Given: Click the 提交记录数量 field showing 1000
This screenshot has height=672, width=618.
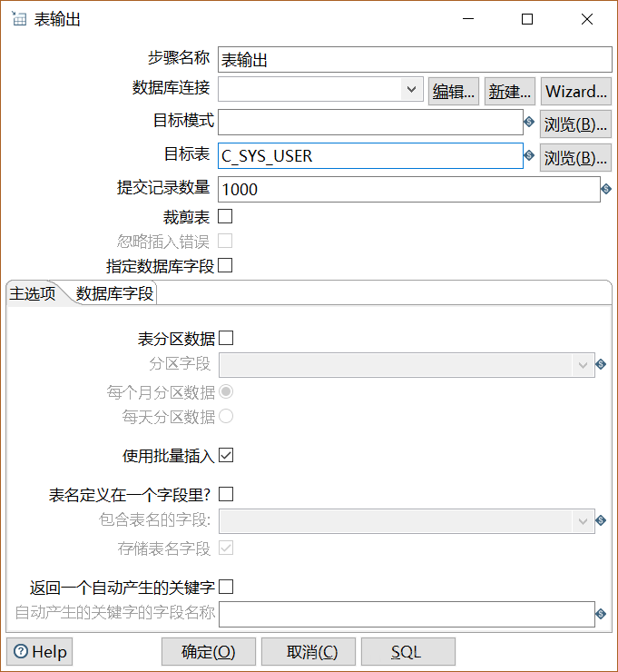Looking at the screenshot, I should click(409, 189).
